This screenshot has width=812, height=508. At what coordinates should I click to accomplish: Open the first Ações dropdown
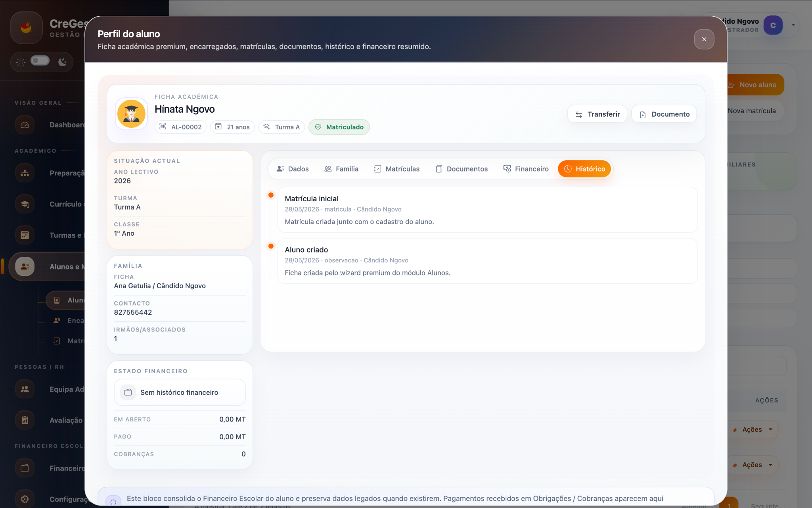(753, 429)
